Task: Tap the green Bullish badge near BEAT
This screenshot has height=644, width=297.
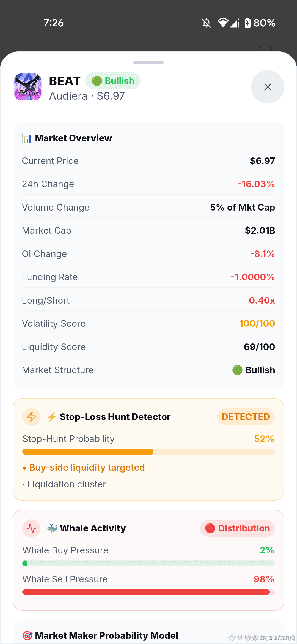Action: 113,81
